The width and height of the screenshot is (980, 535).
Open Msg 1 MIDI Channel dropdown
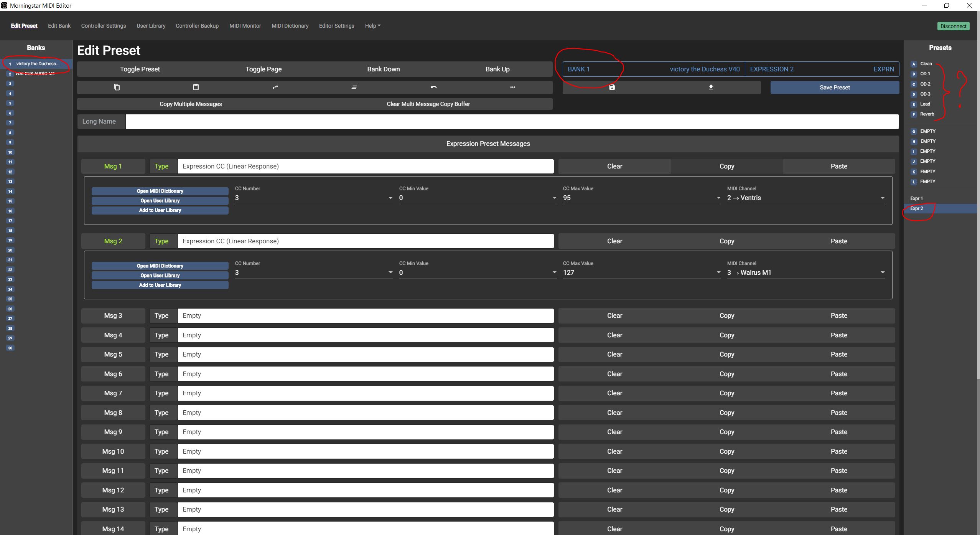[805, 198]
